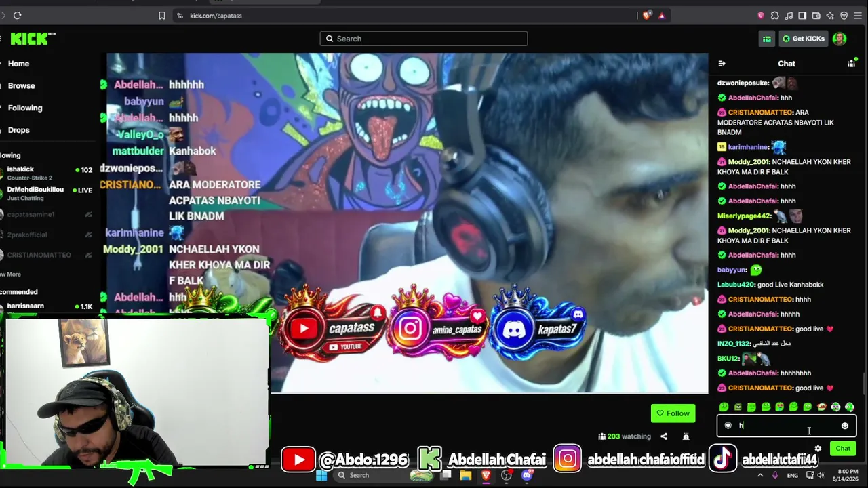Insert the angry square-faced green emote
Image resolution: width=868 pixels, height=488 pixels.
[738, 407]
